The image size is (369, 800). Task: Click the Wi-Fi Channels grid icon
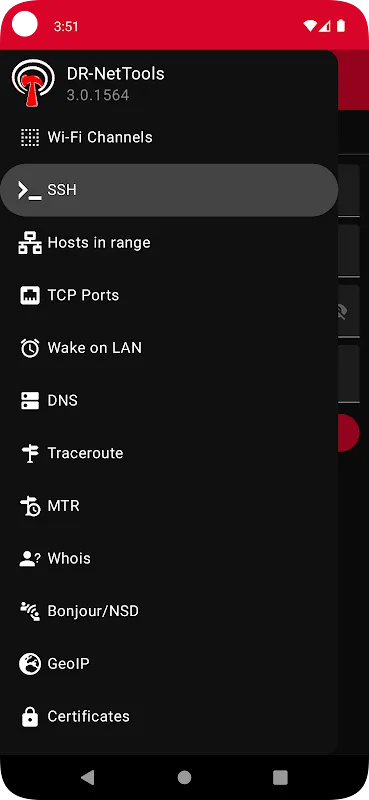[30, 137]
